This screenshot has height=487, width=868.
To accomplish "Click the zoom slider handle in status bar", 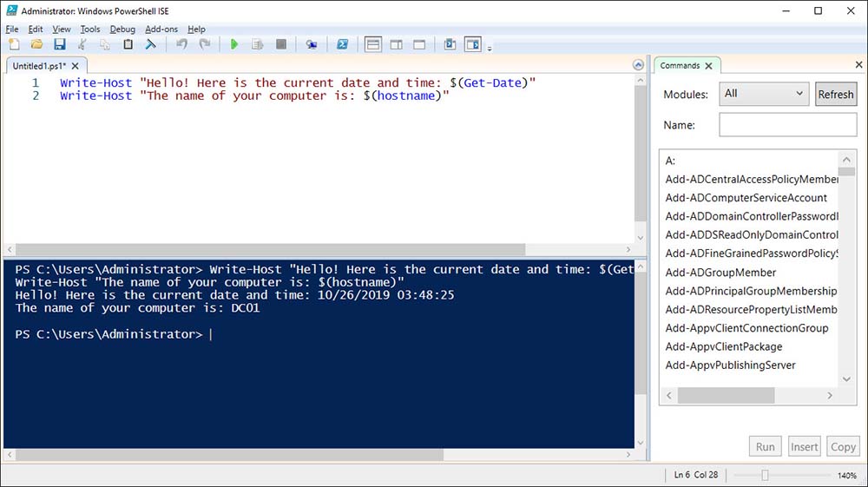I will click(x=765, y=476).
